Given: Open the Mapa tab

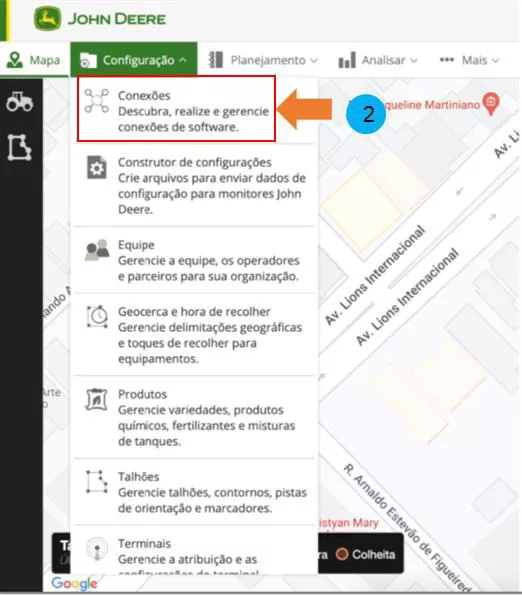Looking at the screenshot, I should (x=34, y=60).
